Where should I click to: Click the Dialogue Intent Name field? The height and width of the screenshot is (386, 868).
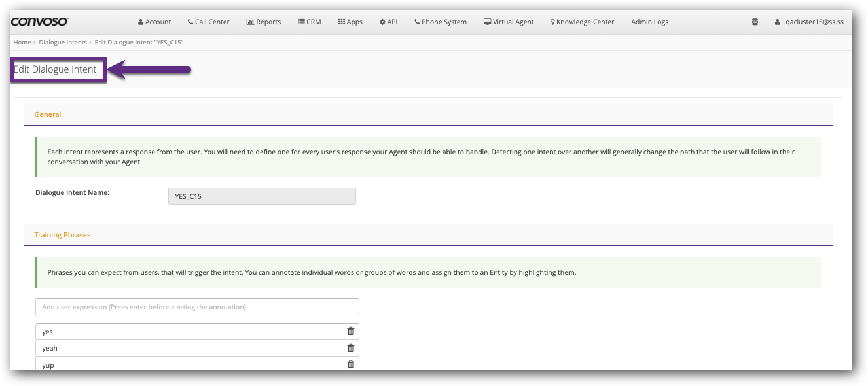point(262,196)
